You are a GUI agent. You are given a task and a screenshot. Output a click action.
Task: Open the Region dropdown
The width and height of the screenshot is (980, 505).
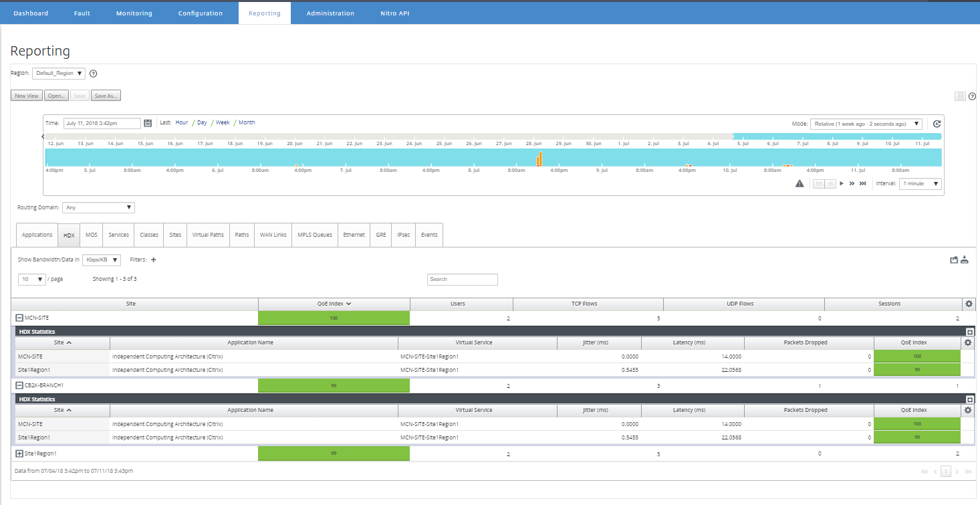(x=59, y=74)
